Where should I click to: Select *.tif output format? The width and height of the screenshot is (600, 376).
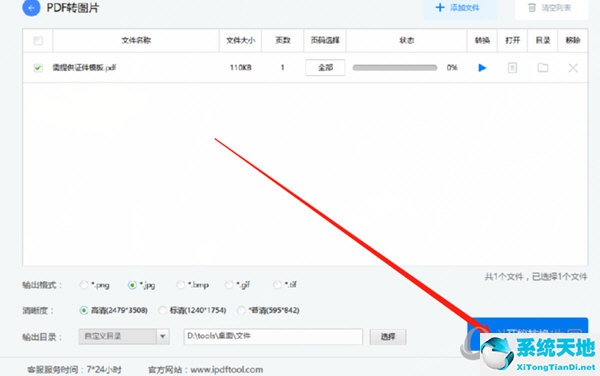277,285
